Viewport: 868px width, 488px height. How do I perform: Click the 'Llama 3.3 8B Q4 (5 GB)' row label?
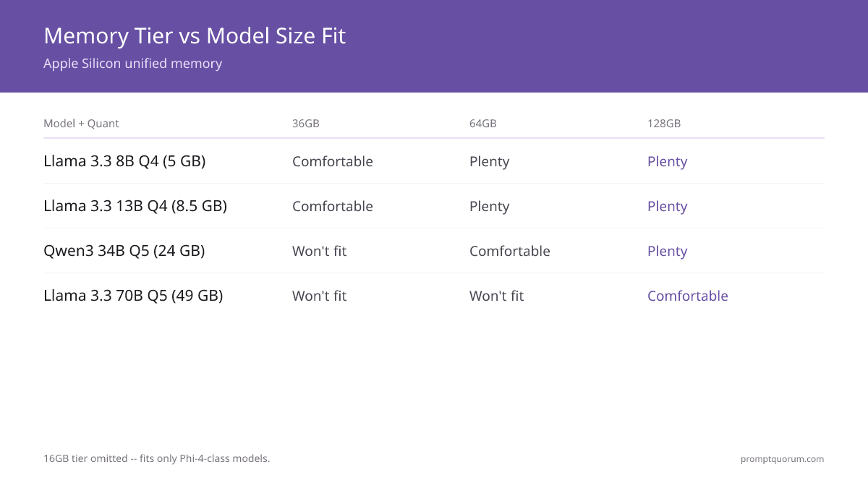tap(124, 161)
